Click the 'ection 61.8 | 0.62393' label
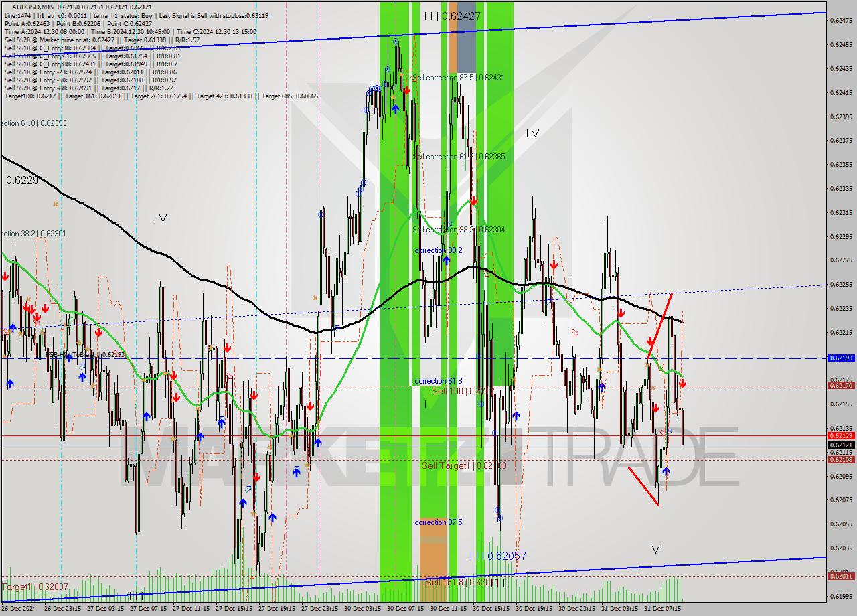Image resolution: width=857 pixels, height=616 pixels. (x=33, y=123)
